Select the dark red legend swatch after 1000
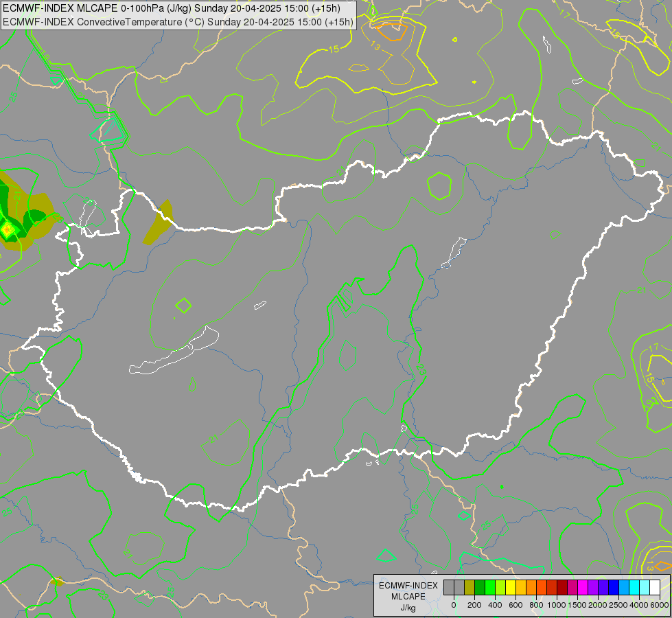 562,587
